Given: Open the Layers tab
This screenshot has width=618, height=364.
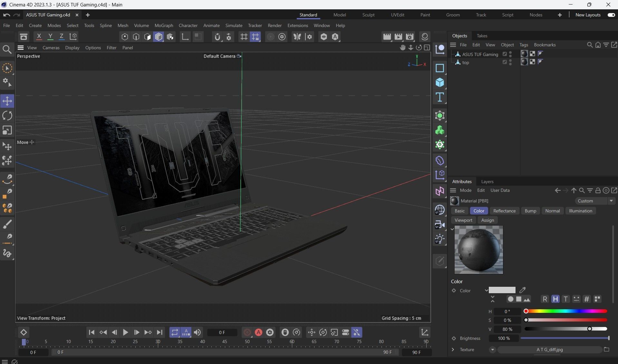Looking at the screenshot, I should pos(487,182).
